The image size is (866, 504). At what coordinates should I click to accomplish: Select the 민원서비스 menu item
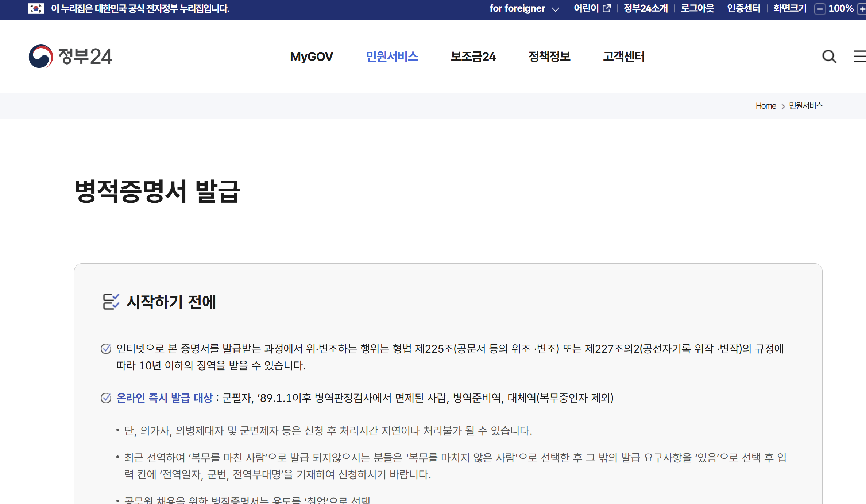point(392,57)
